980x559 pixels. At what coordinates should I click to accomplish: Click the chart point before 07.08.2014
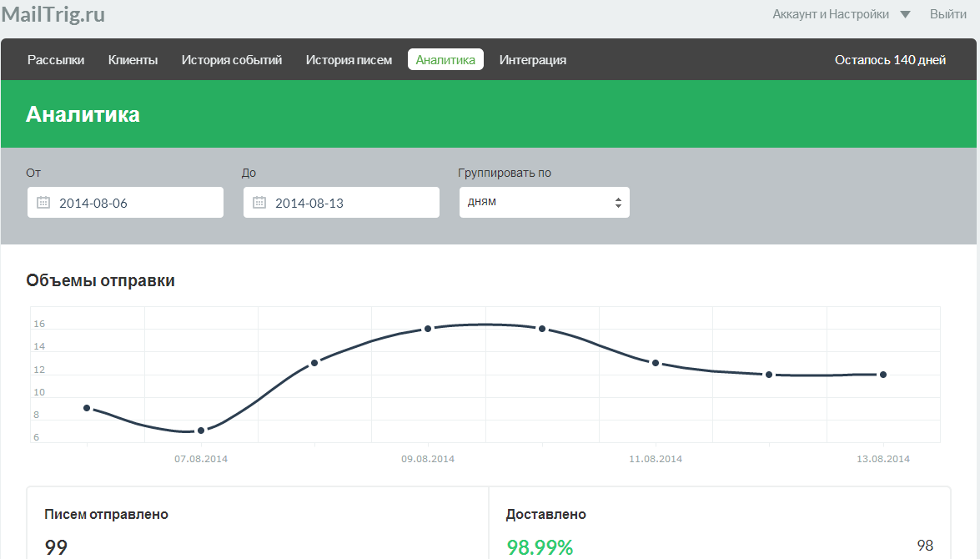[x=87, y=408]
